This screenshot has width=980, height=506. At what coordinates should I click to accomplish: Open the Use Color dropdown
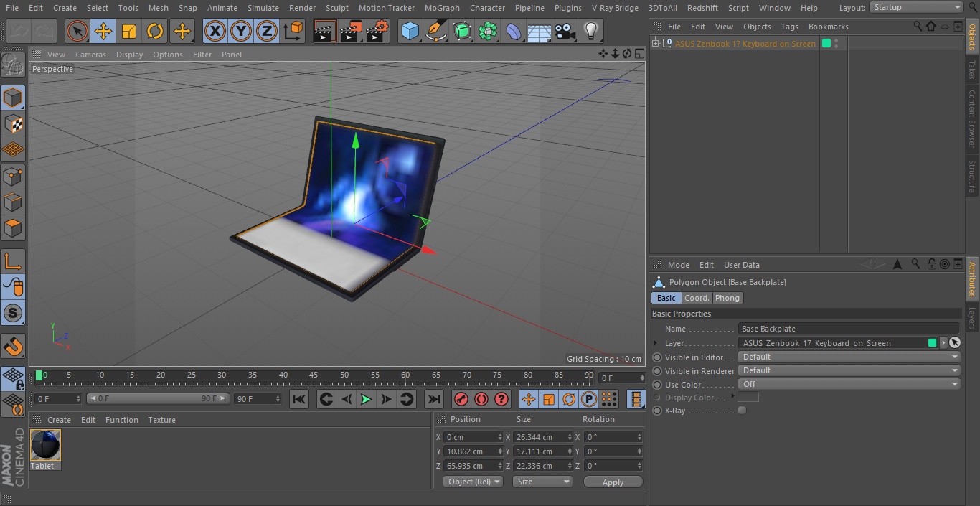point(849,384)
